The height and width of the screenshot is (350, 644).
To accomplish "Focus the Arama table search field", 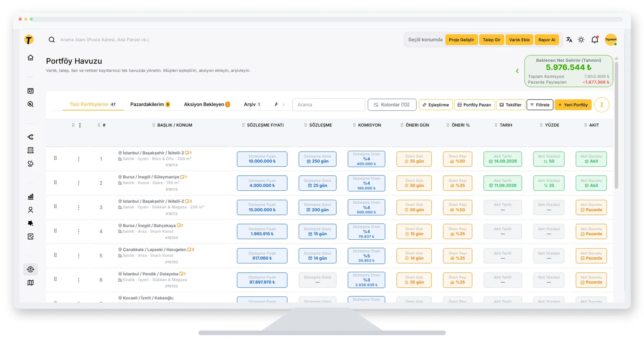I will (x=329, y=105).
